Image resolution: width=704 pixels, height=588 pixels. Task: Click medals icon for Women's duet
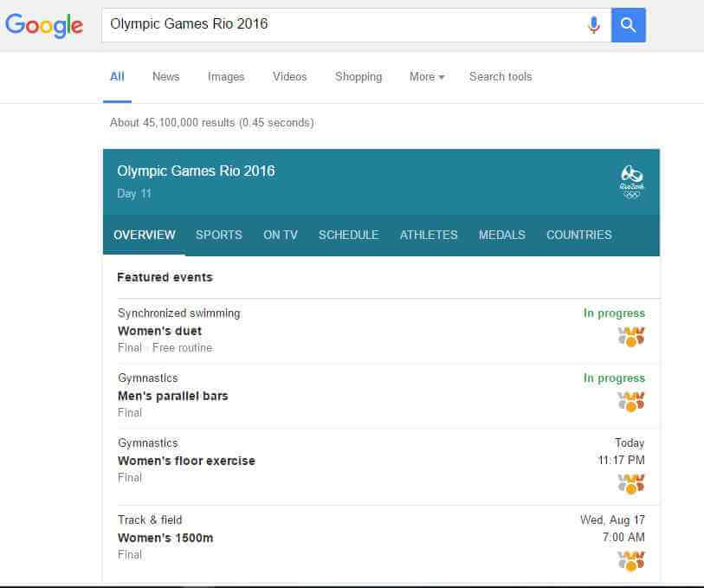[631, 337]
